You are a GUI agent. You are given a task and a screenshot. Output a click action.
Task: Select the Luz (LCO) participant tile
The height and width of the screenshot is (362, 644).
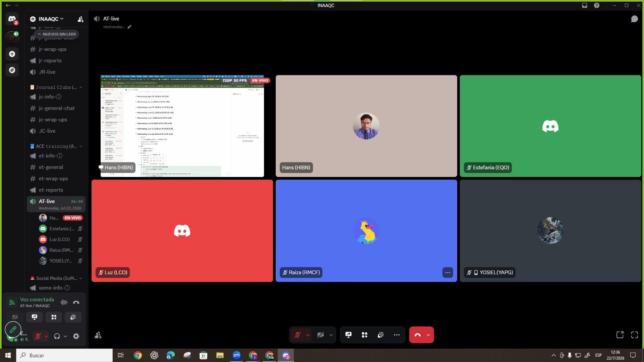click(x=182, y=230)
